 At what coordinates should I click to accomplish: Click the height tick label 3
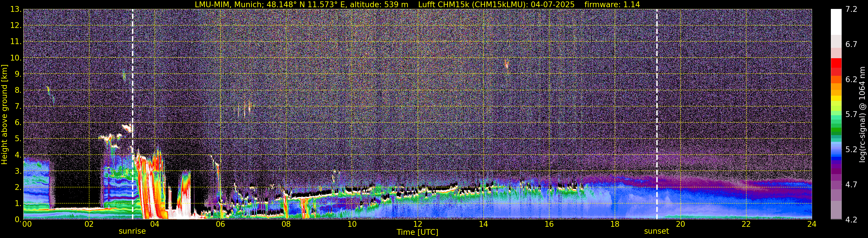(x=18, y=171)
